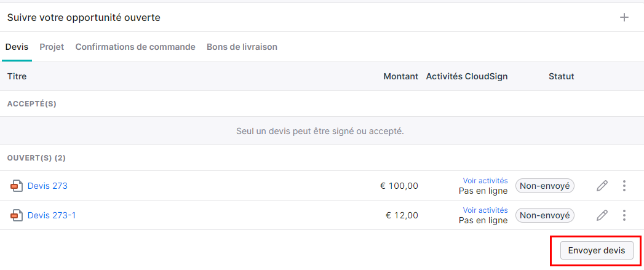Click the Statut column header
644x270 pixels.
(562, 76)
